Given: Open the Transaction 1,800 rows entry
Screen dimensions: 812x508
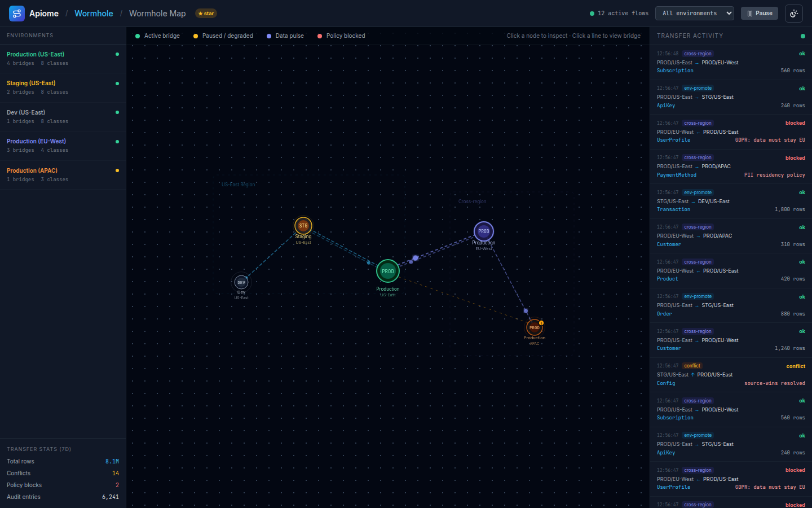Looking at the screenshot, I should click(x=731, y=201).
